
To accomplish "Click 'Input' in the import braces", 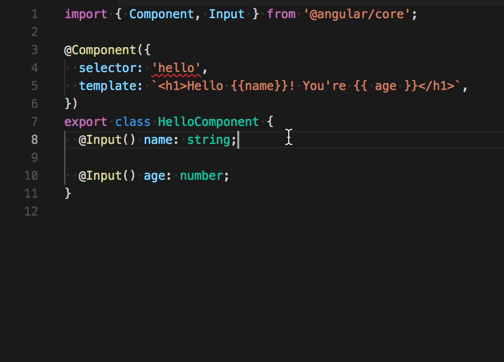I will click(227, 14).
